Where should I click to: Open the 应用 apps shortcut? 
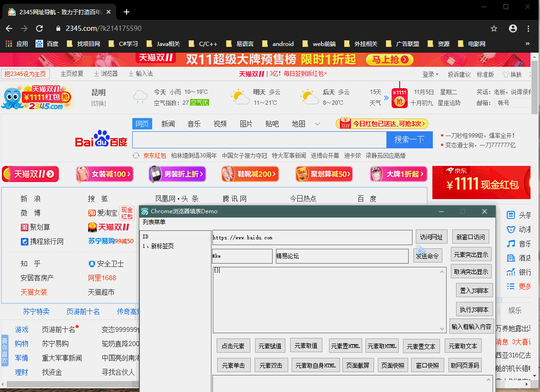[17, 44]
